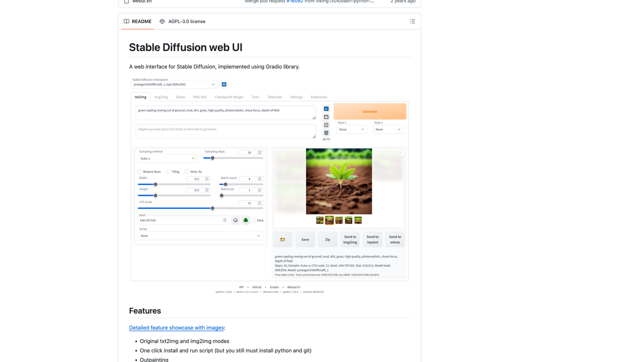The image size is (644, 362).
Task: Open the README outline list icon
Action: click(412, 21)
